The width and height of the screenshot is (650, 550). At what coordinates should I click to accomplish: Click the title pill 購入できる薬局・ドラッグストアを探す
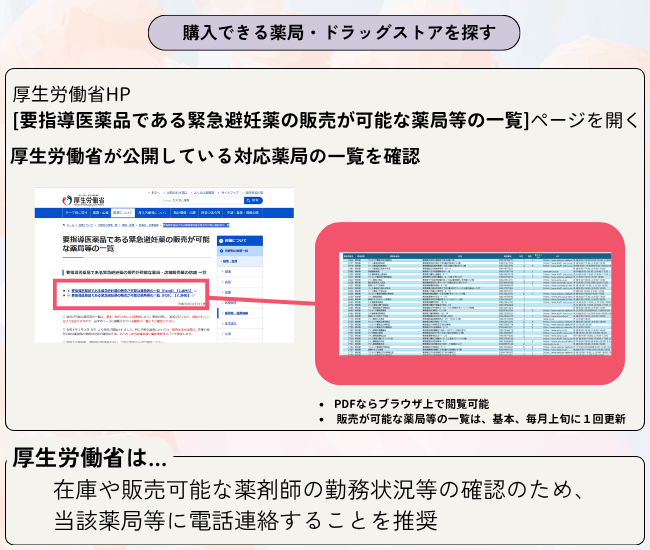pyautogui.click(x=334, y=33)
